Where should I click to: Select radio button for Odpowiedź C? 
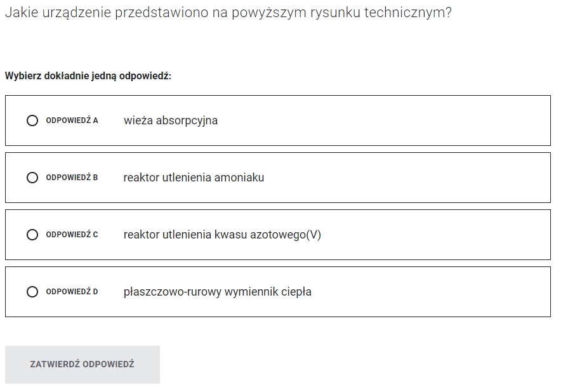coord(32,235)
